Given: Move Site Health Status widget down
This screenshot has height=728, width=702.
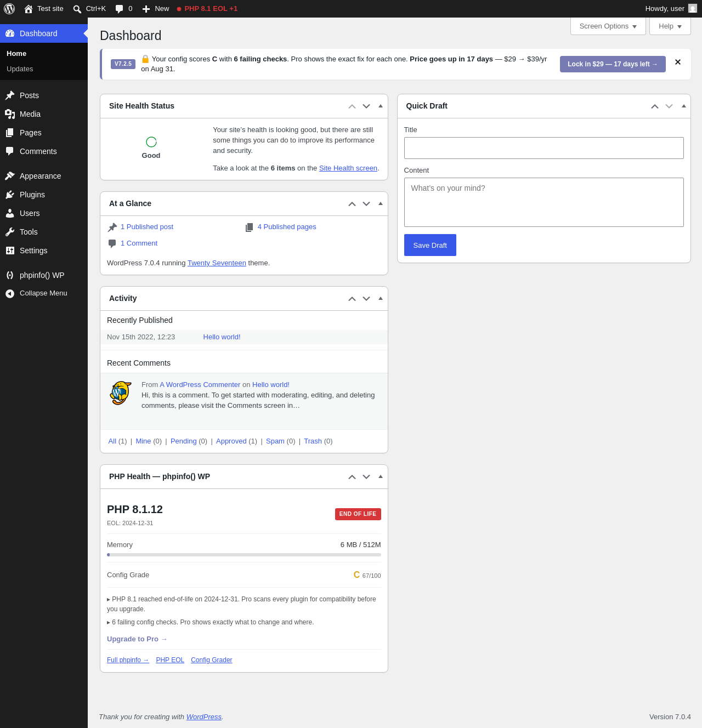Looking at the screenshot, I should click(x=366, y=106).
